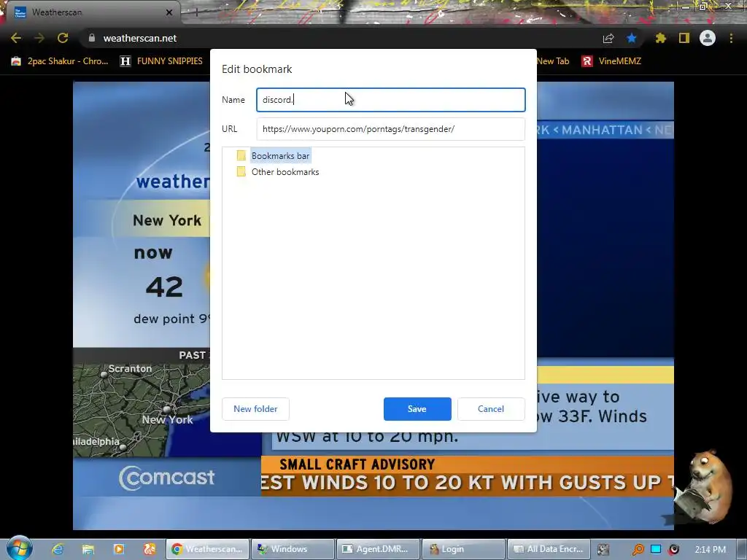
Task: Open Windows Media Player in taskbar
Action: tap(119, 549)
